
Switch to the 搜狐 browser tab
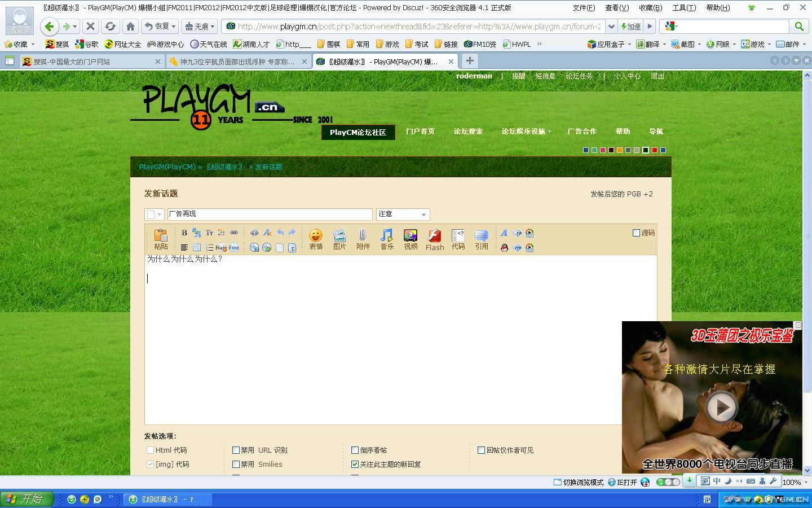tap(90, 62)
